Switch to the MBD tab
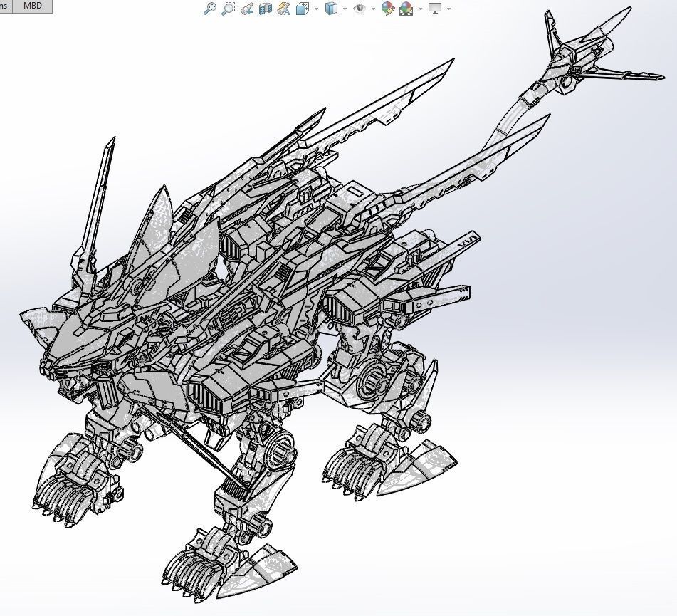 click(x=33, y=6)
